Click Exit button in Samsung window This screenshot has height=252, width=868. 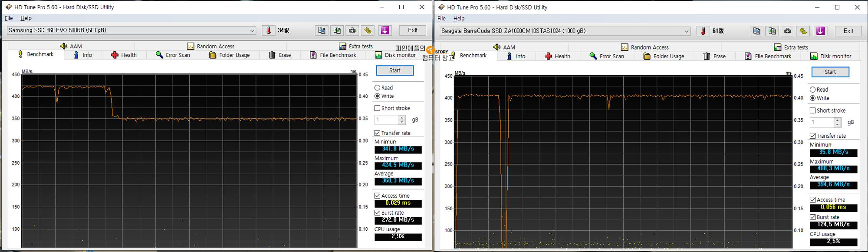(x=413, y=30)
